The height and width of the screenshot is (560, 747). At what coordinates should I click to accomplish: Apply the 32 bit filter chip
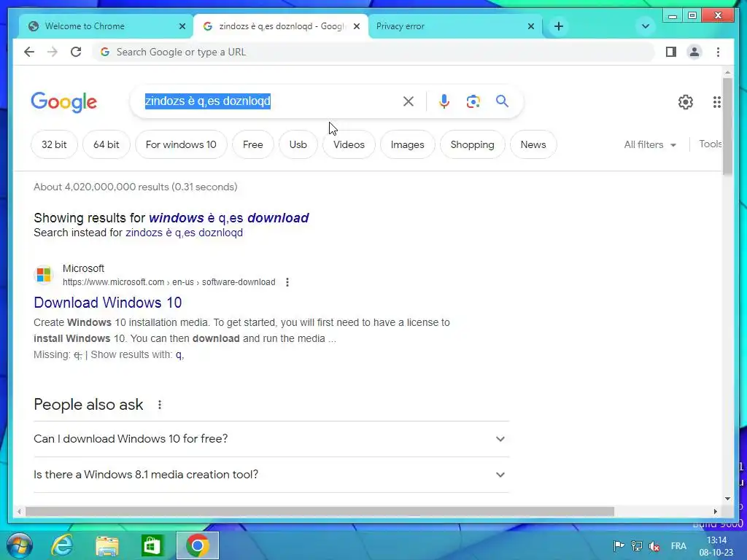[54, 144]
